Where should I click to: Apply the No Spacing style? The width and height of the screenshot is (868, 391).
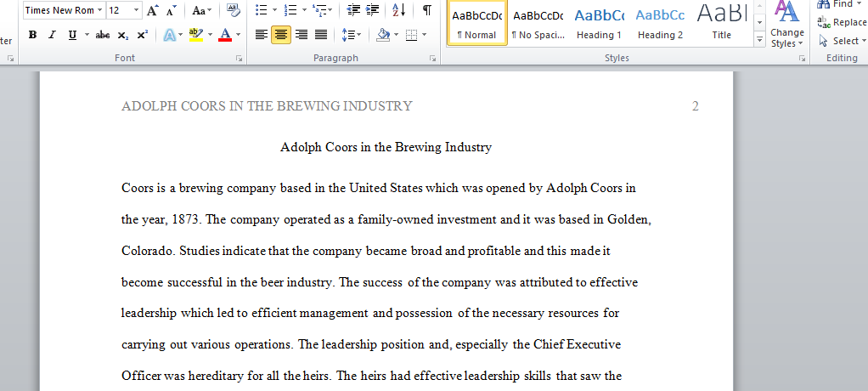(538, 22)
